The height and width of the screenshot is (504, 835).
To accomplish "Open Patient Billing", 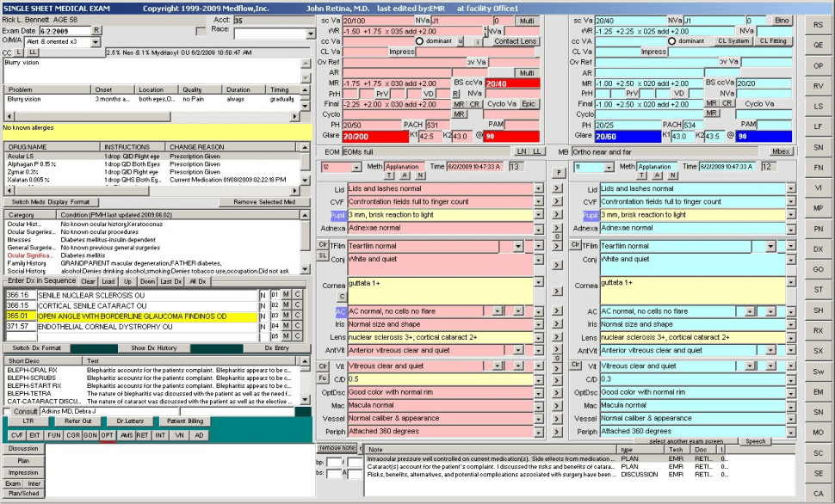I will coord(185,421).
